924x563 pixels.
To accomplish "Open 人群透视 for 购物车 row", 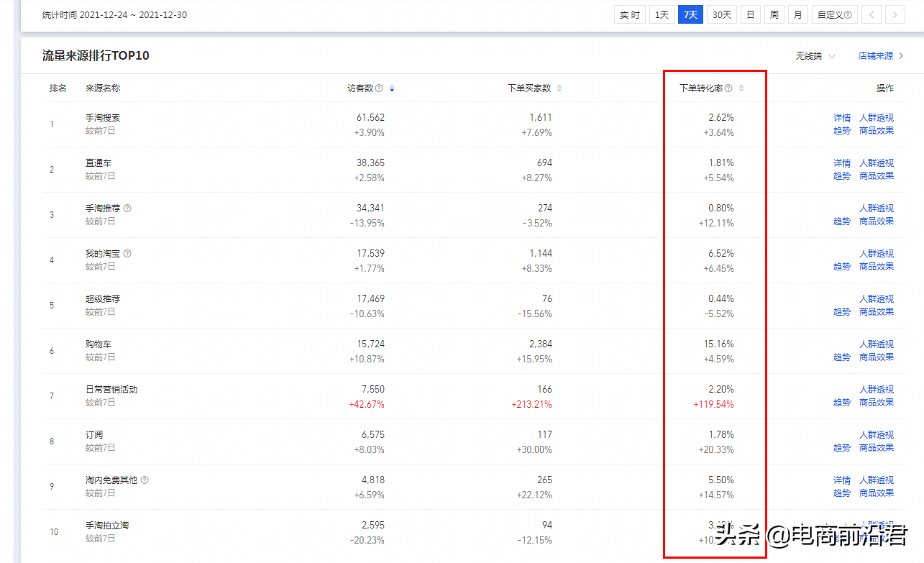I will click(x=877, y=344).
